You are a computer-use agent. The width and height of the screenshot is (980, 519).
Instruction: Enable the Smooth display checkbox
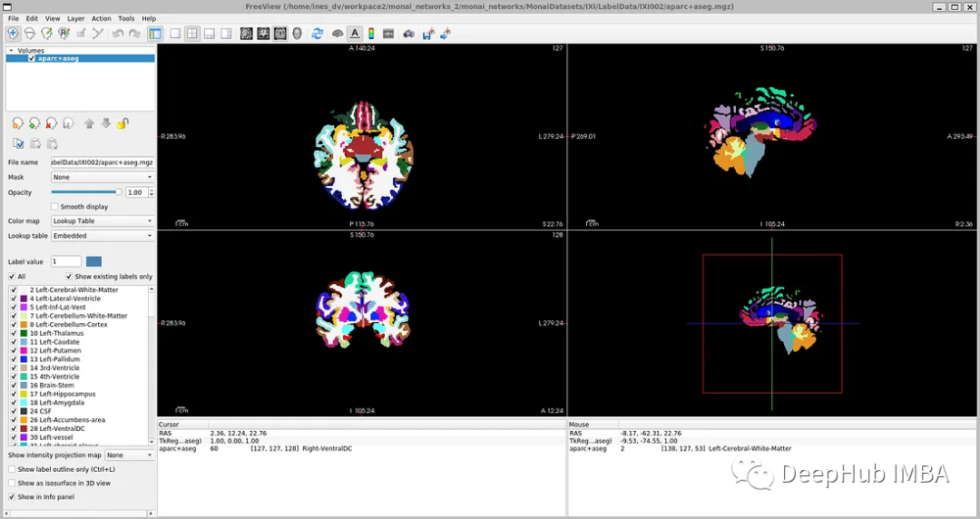56,207
